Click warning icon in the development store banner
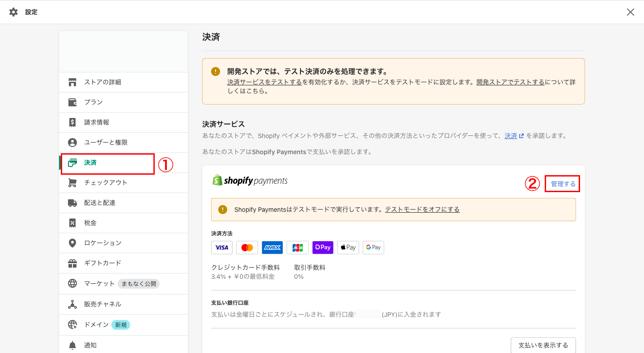The height and width of the screenshot is (353, 644). 216,71
